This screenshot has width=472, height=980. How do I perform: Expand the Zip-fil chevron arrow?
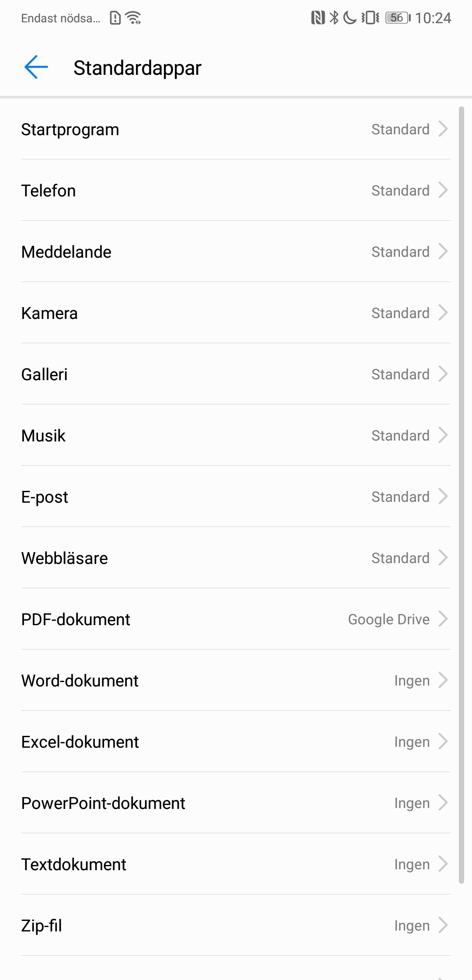coord(443,925)
